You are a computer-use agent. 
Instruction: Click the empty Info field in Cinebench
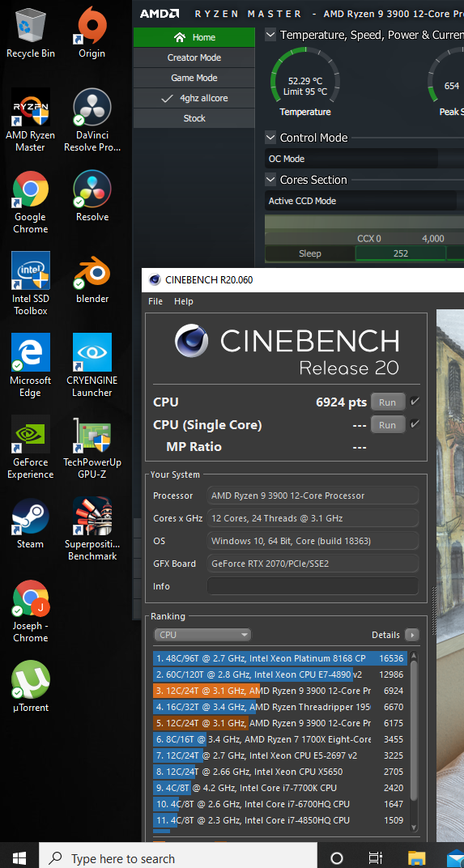(313, 586)
